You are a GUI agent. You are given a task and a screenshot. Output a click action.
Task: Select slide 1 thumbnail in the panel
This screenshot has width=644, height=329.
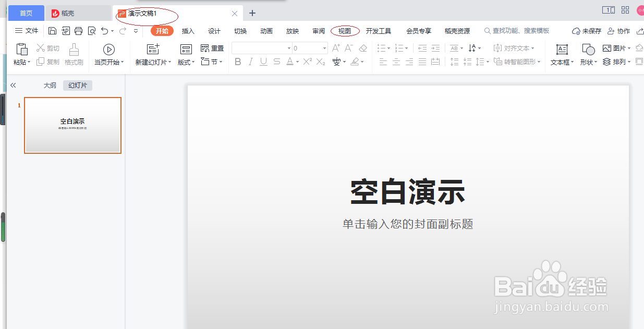(x=72, y=125)
